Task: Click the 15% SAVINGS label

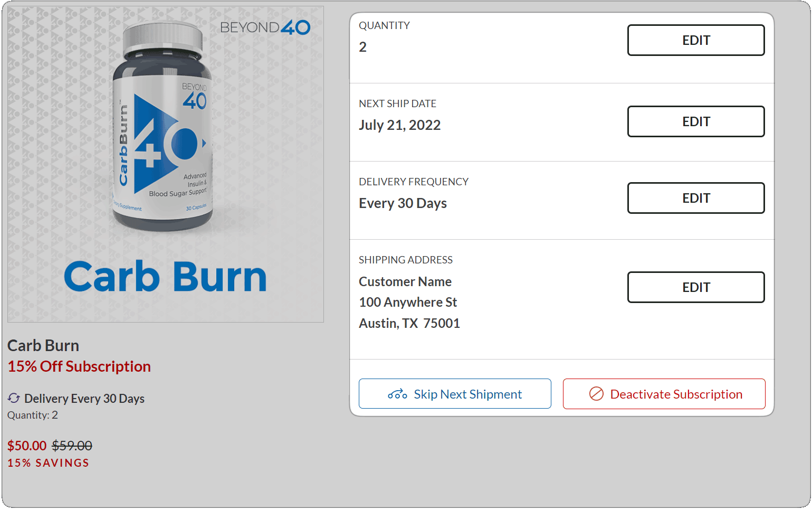Action: [x=48, y=463]
